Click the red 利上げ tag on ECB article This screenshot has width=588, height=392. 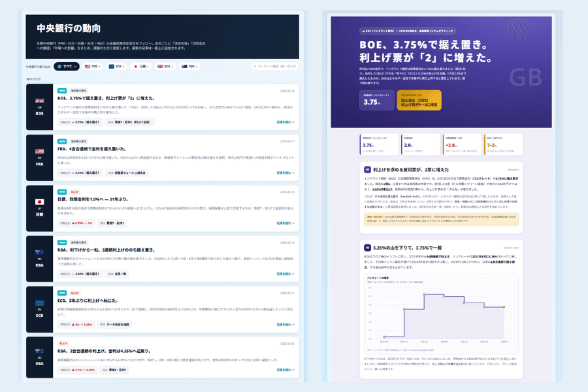coord(74,293)
